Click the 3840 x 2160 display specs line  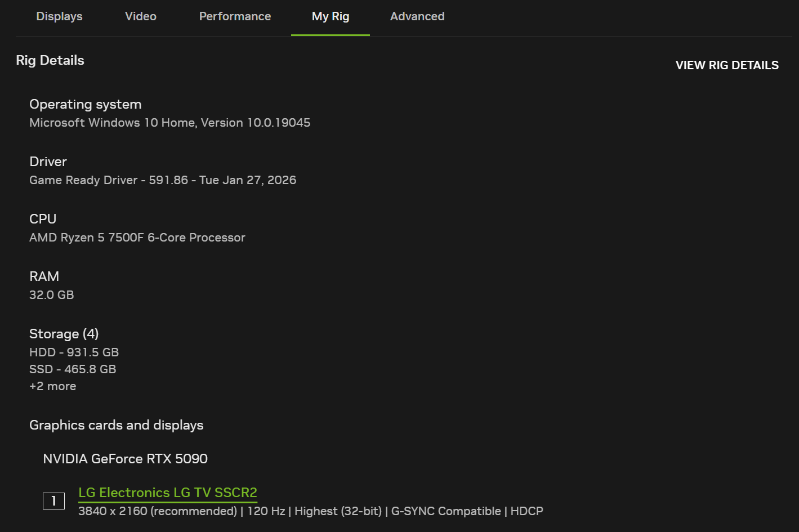(311, 511)
